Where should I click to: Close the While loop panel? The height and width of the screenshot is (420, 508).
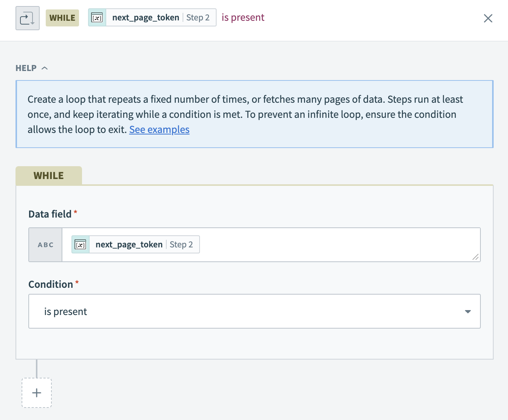coord(488,18)
